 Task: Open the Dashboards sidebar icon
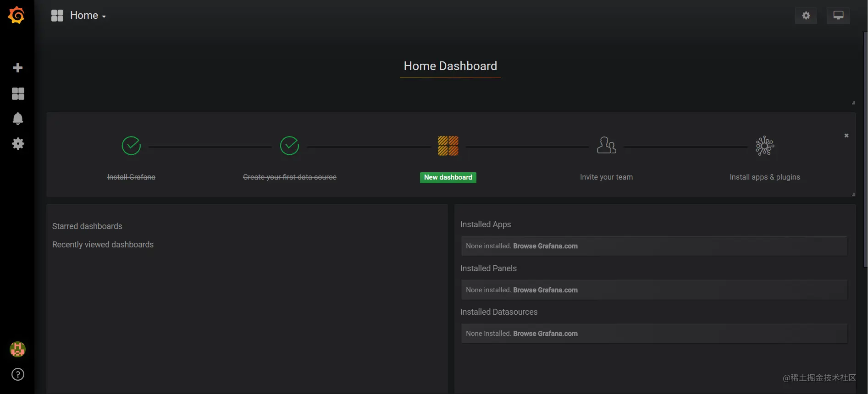point(18,93)
